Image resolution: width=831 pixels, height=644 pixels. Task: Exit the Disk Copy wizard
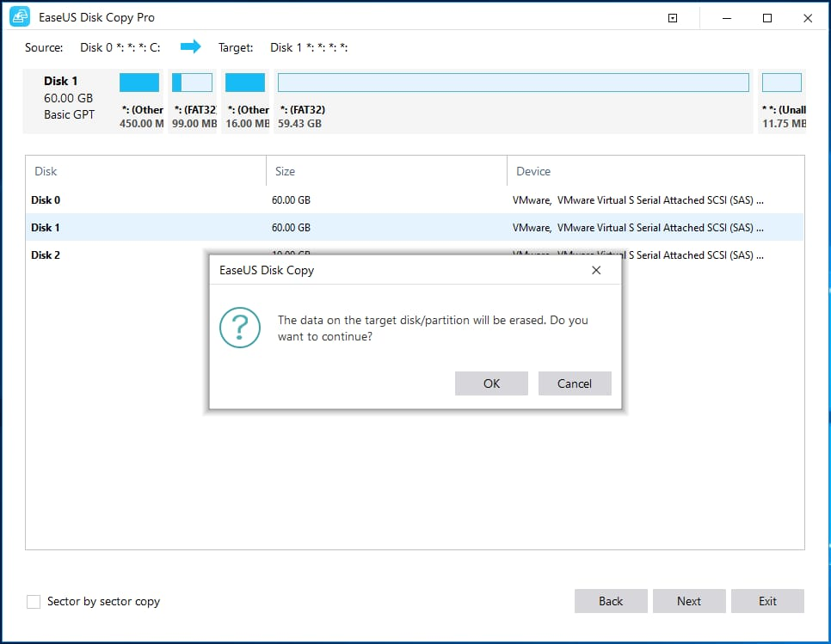tap(767, 601)
